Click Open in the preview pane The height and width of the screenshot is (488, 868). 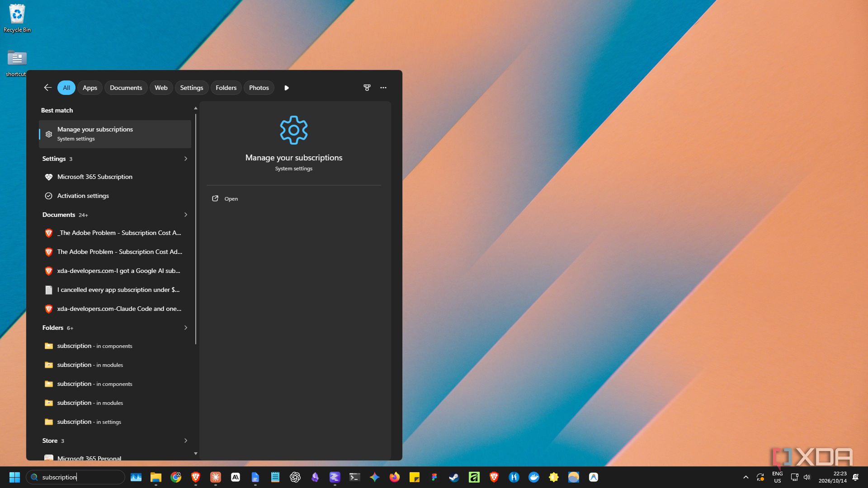tap(225, 199)
